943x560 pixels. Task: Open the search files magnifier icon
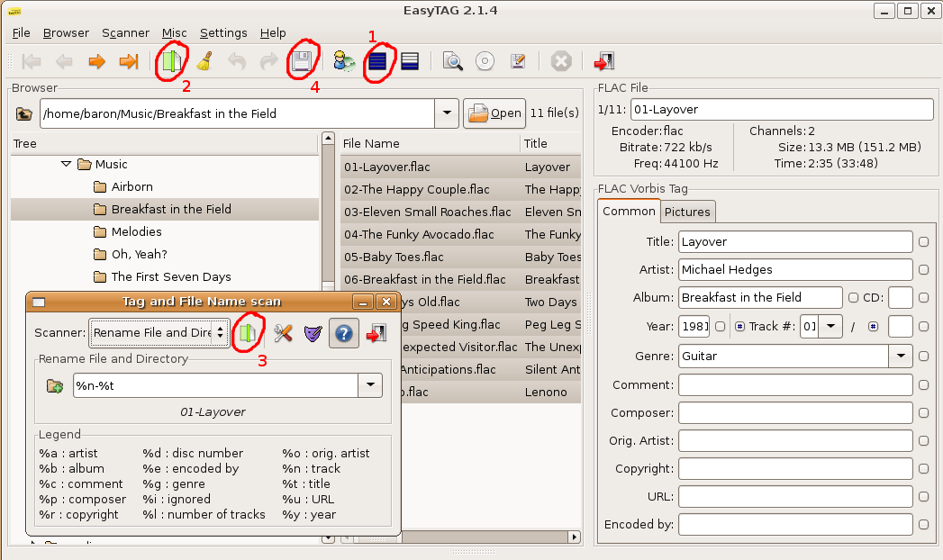coord(452,61)
